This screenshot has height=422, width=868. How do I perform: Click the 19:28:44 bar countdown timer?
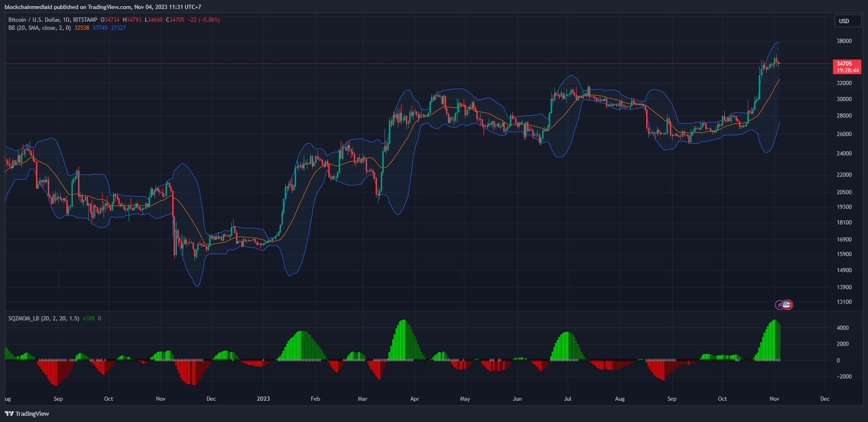pos(848,70)
